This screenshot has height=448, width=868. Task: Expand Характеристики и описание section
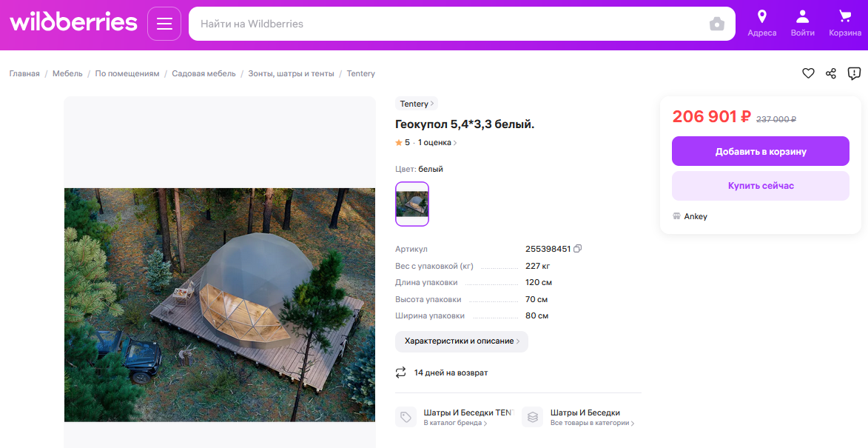tap(461, 341)
